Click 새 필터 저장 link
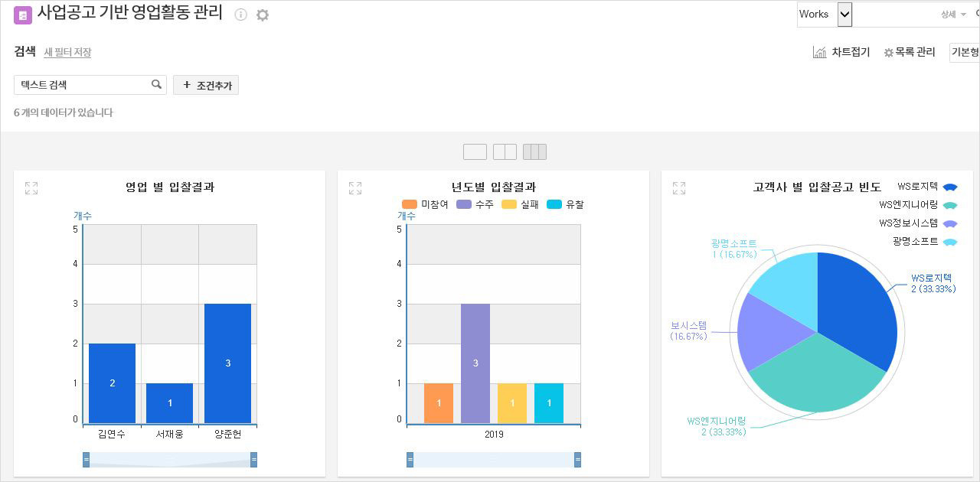 67,52
